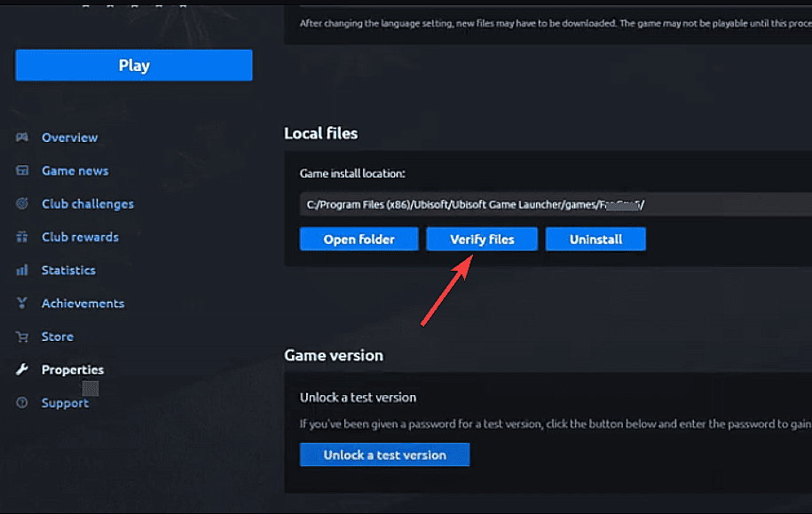
Task: View the Statistics page
Action: pyautogui.click(x=68, y=270)
